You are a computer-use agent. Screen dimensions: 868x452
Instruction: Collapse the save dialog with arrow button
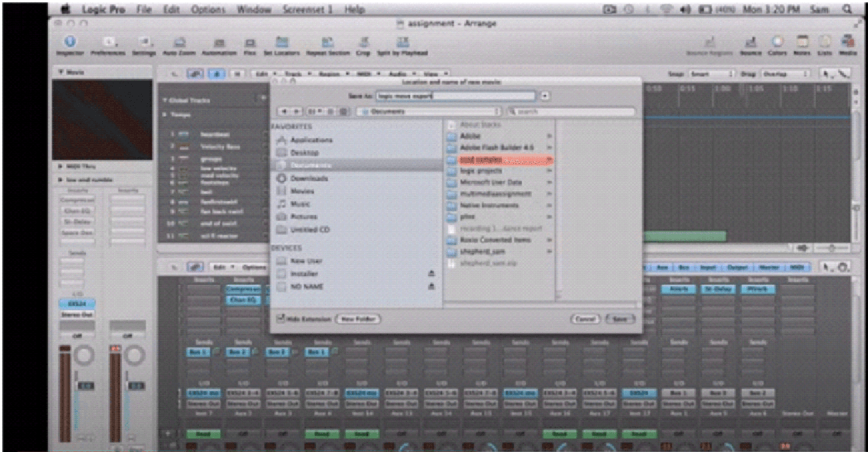click(544, 96)
